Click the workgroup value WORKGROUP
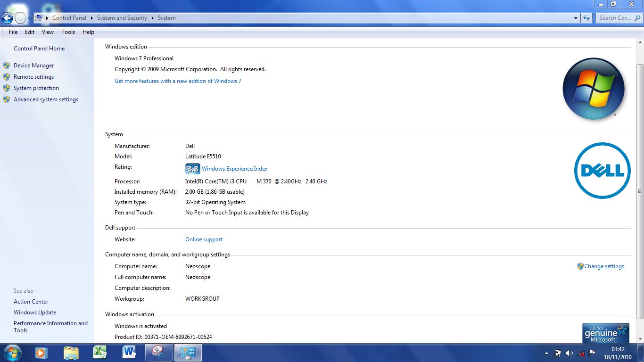 pos(202,299)
